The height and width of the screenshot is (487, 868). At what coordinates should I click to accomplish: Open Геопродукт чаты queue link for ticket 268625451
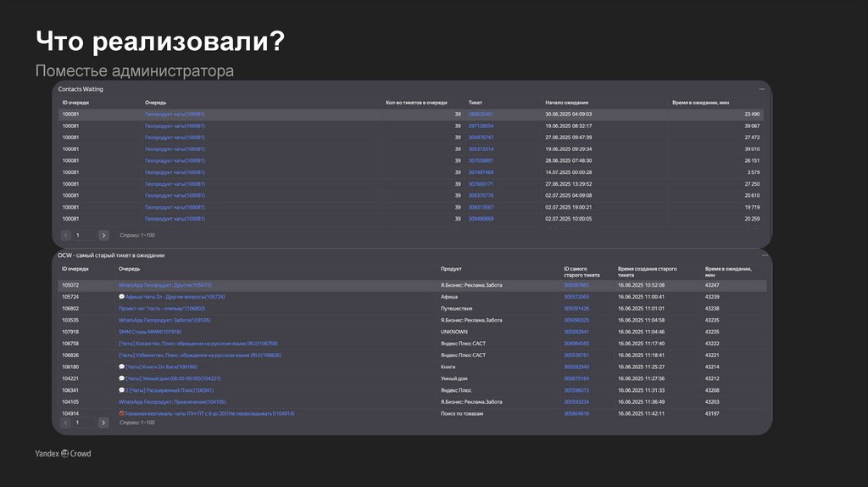click(175, 115)
